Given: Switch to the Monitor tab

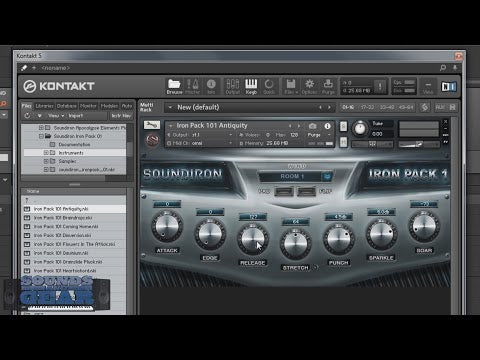Looking at the screenshot, I should pos(88,106).
